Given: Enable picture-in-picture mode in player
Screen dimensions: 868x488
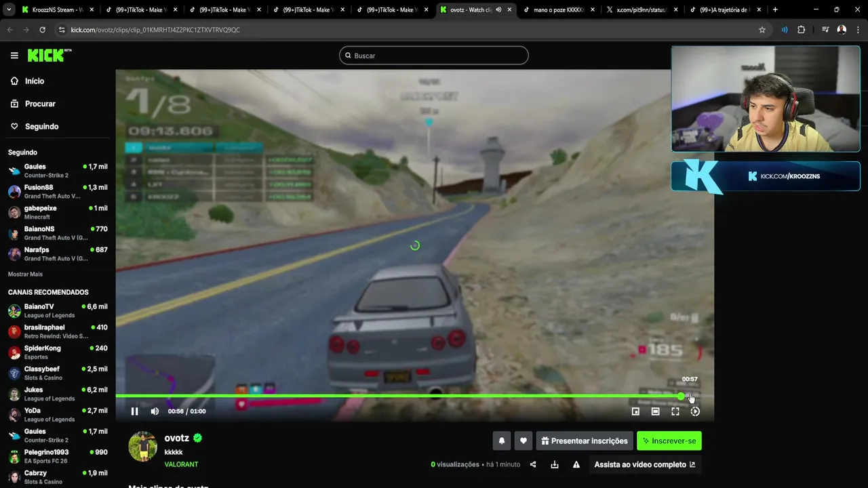Looking at the screenshot, I should (x=635, y=411).
